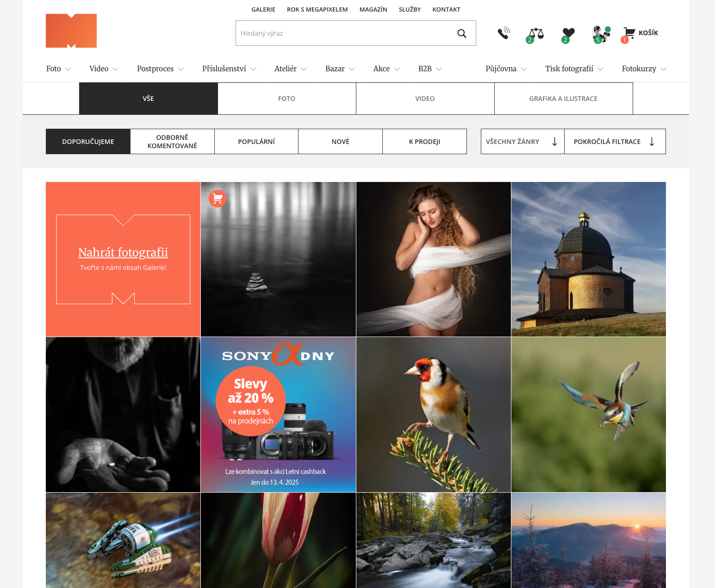
Task: Open the goldfinch on branch photo
Action: (x=434, y=414)
